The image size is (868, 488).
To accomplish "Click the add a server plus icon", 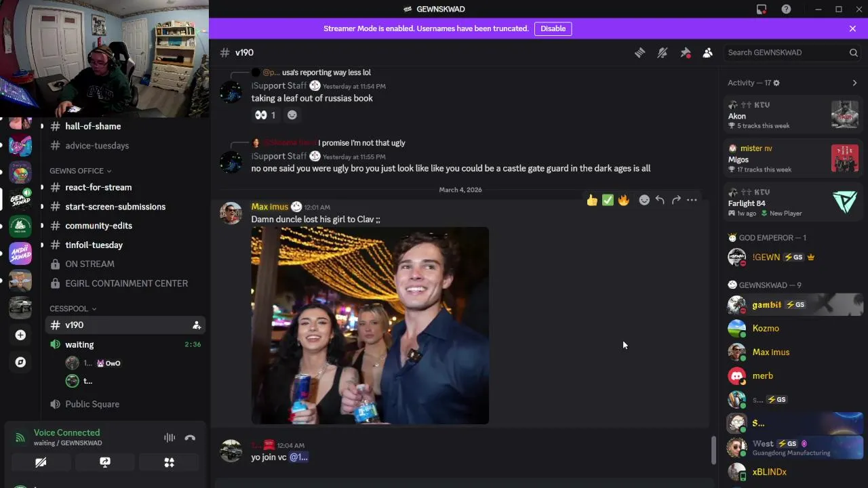I will [x=20, y=335].
